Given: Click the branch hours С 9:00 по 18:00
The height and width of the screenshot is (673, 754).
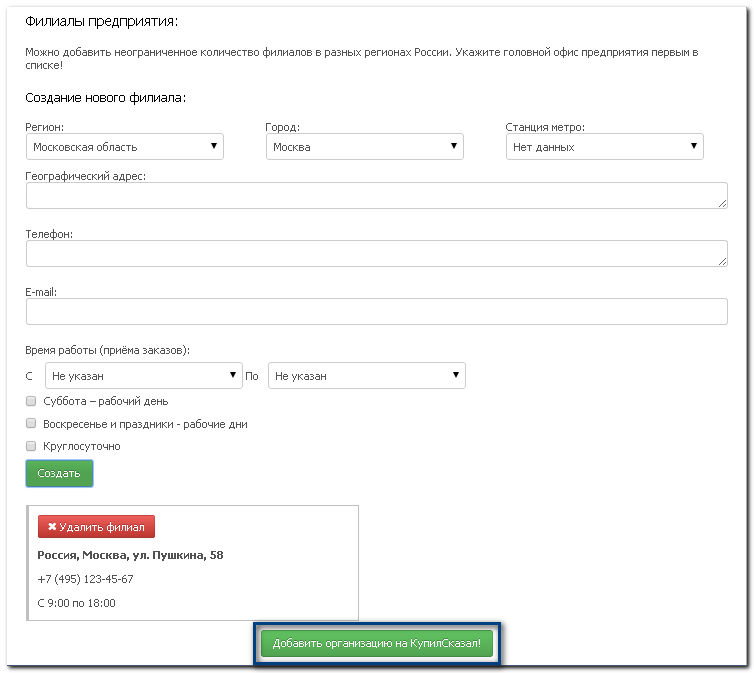Looking at the screenshot, I should 76,603.
